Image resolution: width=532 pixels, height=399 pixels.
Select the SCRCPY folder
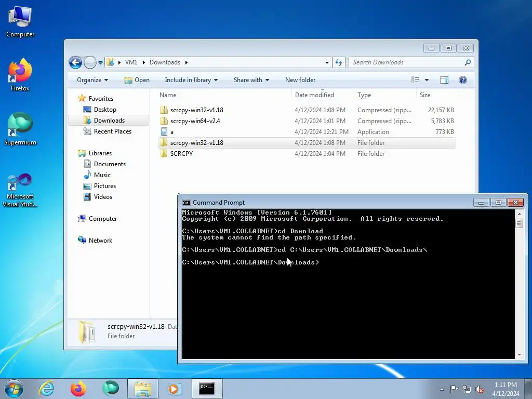(x=307, y=154)
